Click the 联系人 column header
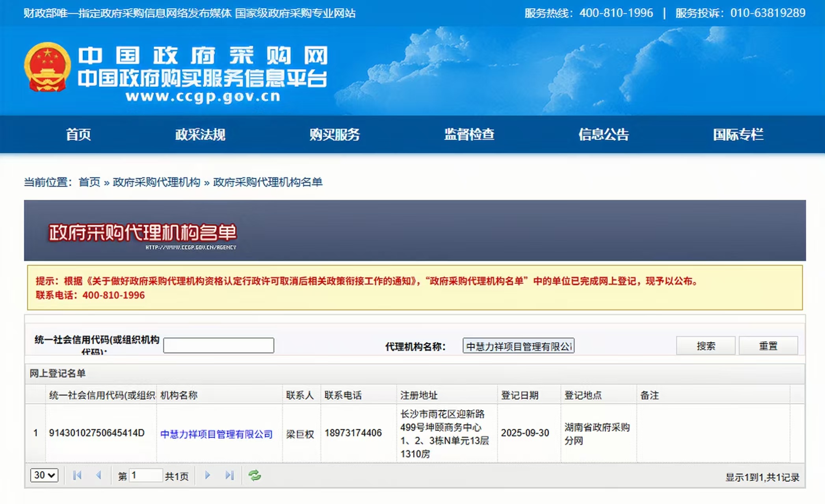825x504 pixels. (301, 395)
